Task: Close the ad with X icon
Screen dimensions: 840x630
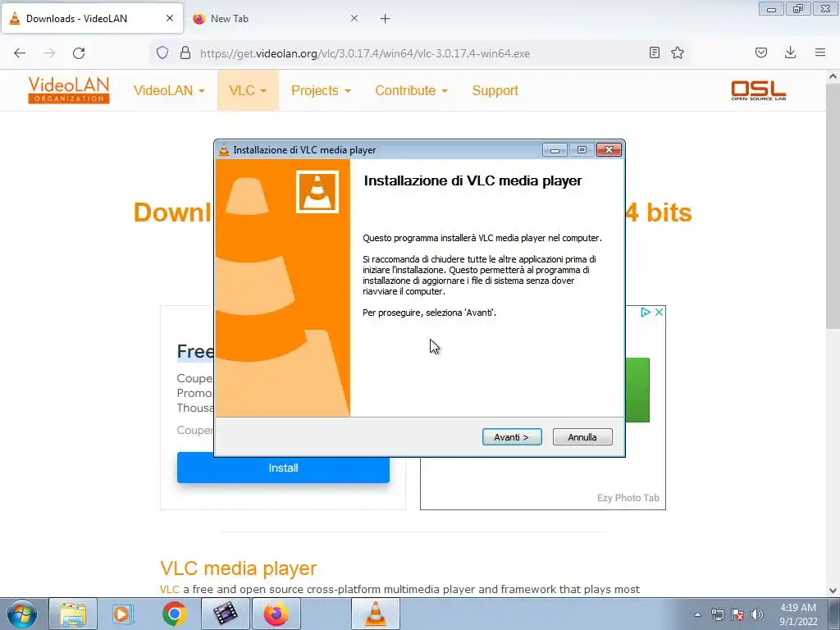Action: click(660, 312)
